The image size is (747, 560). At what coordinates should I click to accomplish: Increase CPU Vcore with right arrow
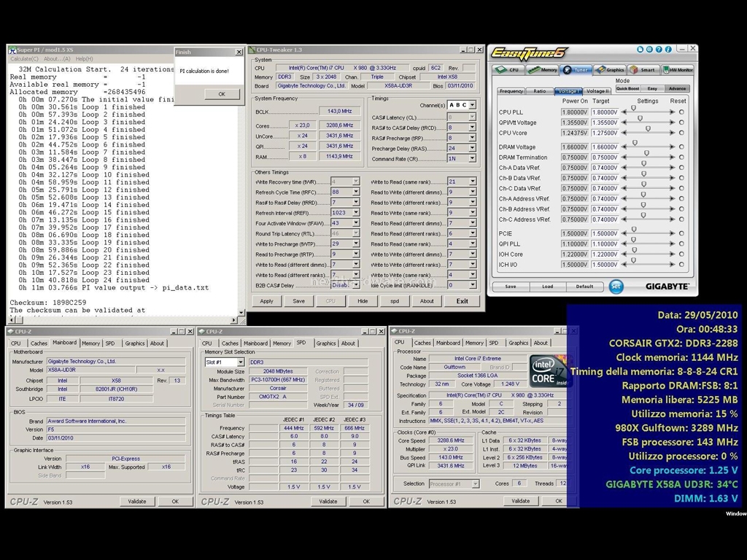(x=672, y=133)
